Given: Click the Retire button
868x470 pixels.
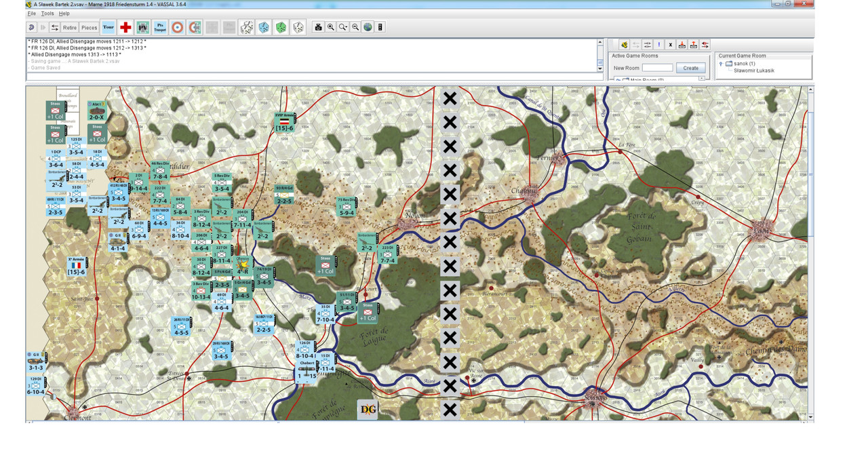Looking at the screenshot, I should pos(70,28).
